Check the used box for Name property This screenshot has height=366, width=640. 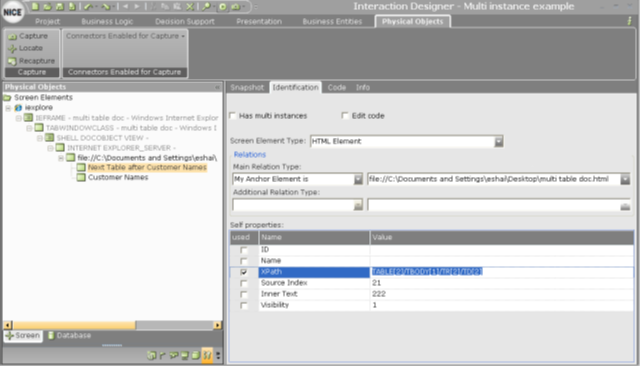[x=244, y=261]
